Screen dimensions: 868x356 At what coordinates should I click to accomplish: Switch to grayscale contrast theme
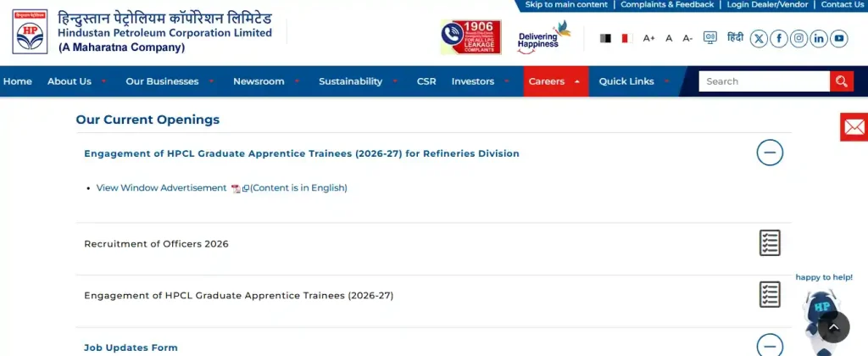(606, 38)
